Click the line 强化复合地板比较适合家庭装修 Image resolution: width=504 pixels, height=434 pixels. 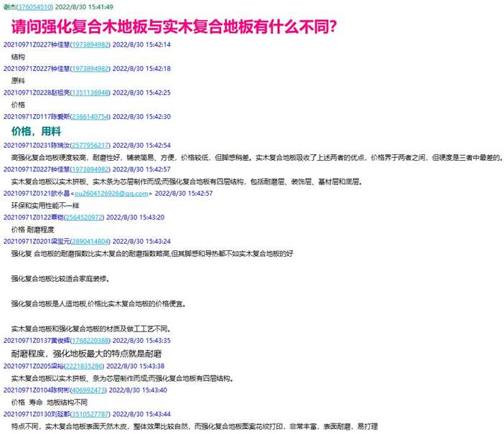pos(60,278)
